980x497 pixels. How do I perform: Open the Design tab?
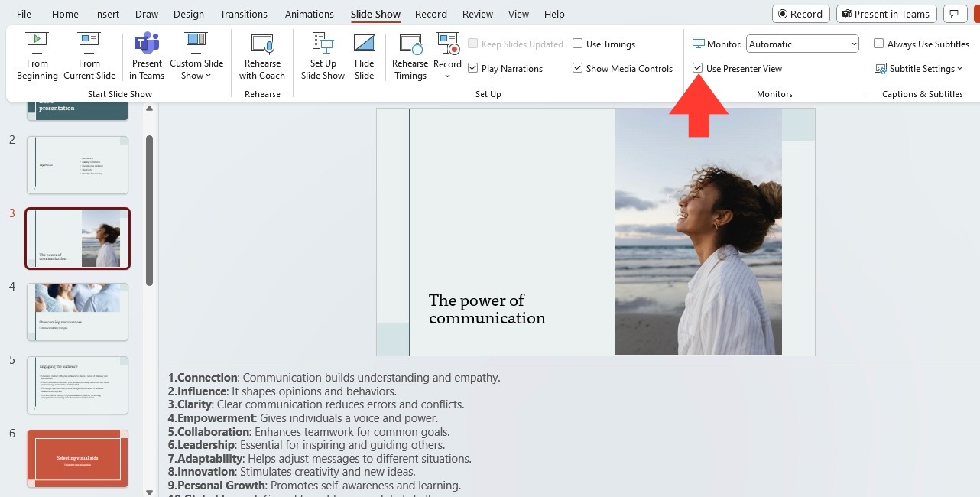click(189, 14)
